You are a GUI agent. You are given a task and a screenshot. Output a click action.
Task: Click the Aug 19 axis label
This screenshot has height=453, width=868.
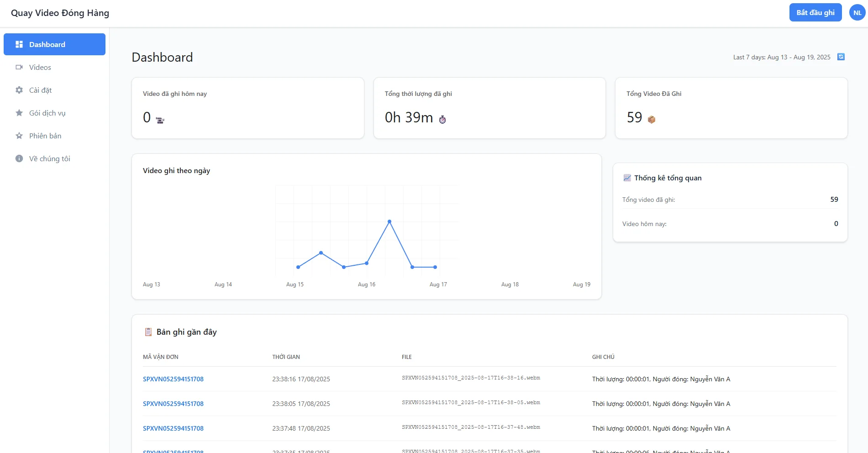[582, 284]
